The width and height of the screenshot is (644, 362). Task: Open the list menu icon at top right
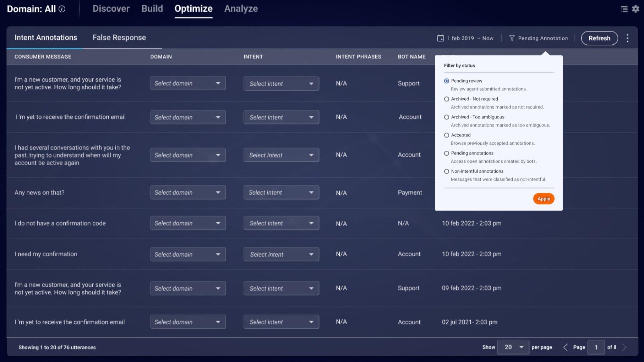click(x=624, y=9)
